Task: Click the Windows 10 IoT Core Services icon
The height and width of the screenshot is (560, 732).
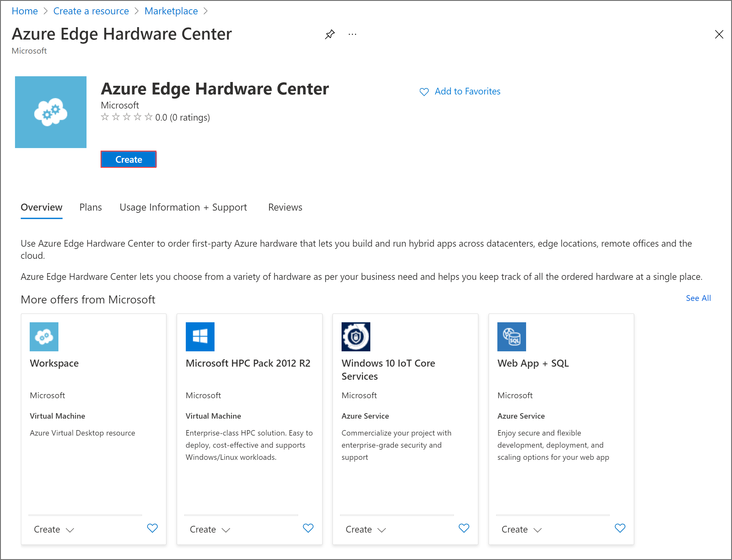Action: pyautogui.click(x=356, y=336)
